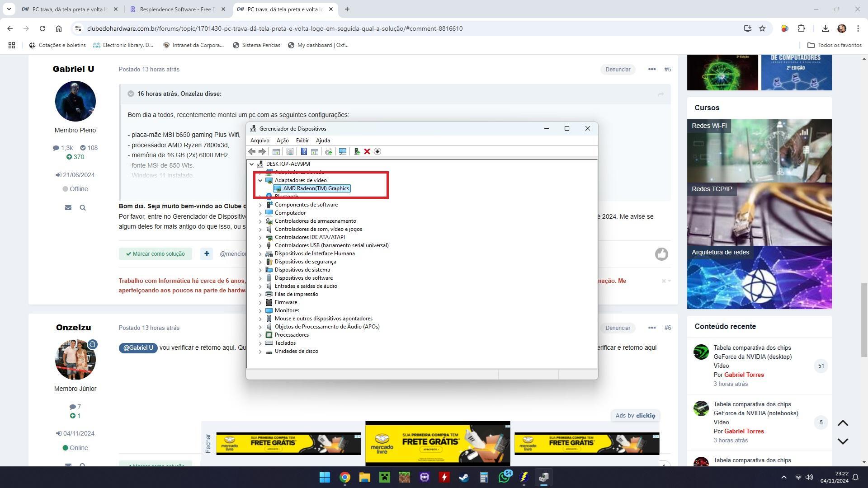Open File Explorer from the taskbar

(365, 477)
